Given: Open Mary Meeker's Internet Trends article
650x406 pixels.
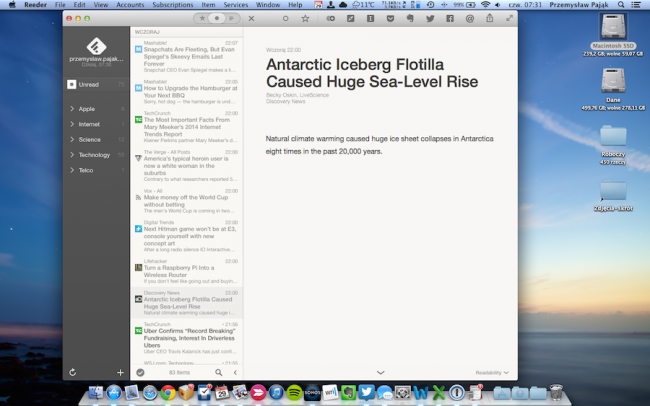Looking at the screenshot, I should (187, 127).
